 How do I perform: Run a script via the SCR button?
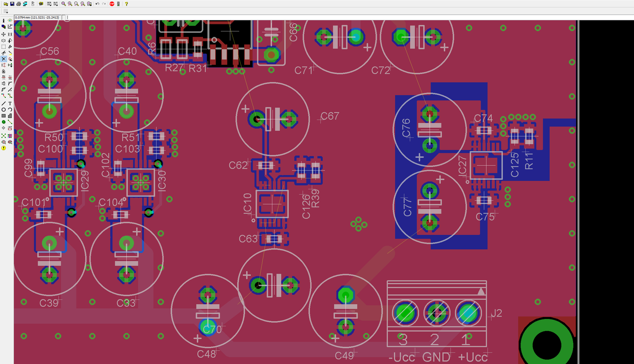coord(49,4)
